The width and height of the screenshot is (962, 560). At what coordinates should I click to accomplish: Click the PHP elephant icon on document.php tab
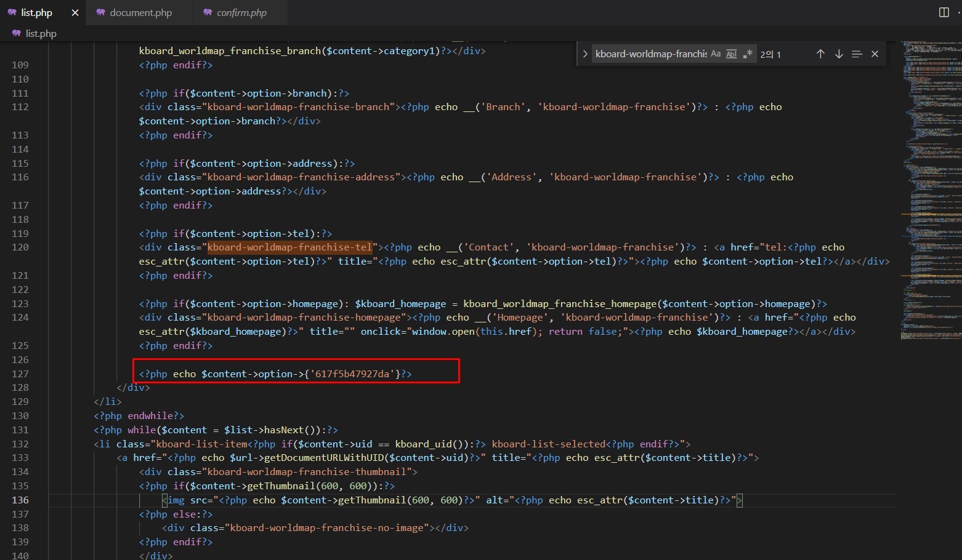(100, 12)
